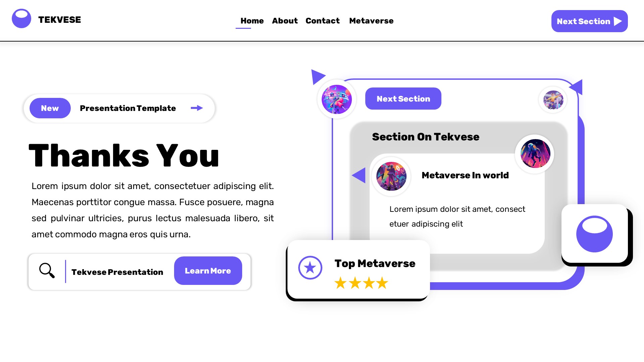Open the astronaut avatar thumbnail
The width and height of the screenshot is (644, 362).
[535, 154]
